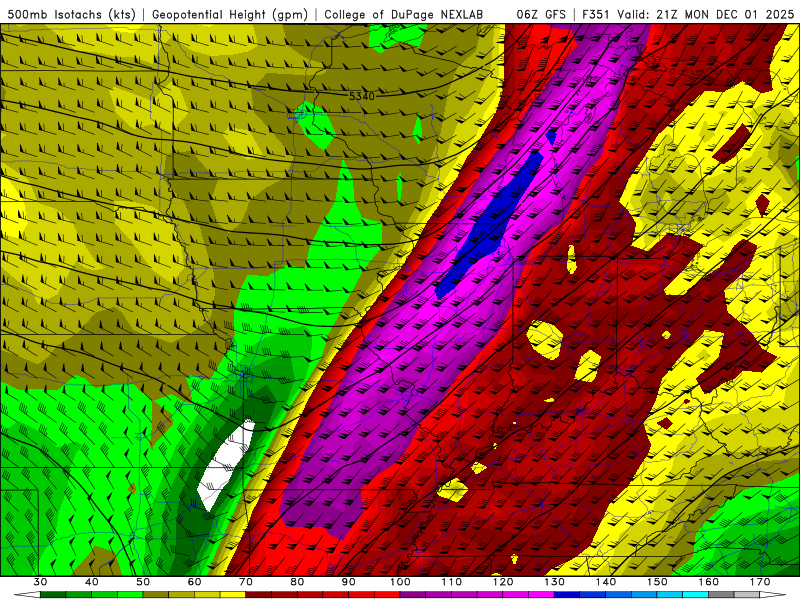Click the '500mb Isotachs (kts)' title text
This screenshot has height=600, width=800.
[x=72, y=15]
